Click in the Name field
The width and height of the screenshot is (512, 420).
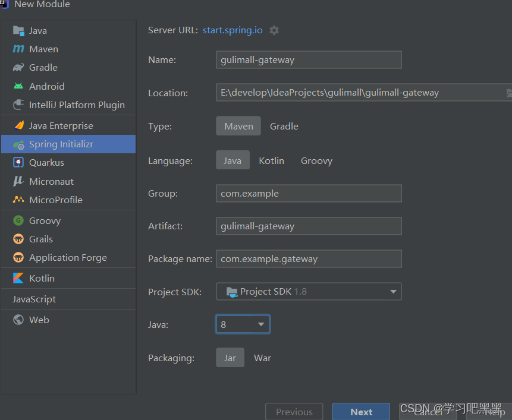point(309,59)
